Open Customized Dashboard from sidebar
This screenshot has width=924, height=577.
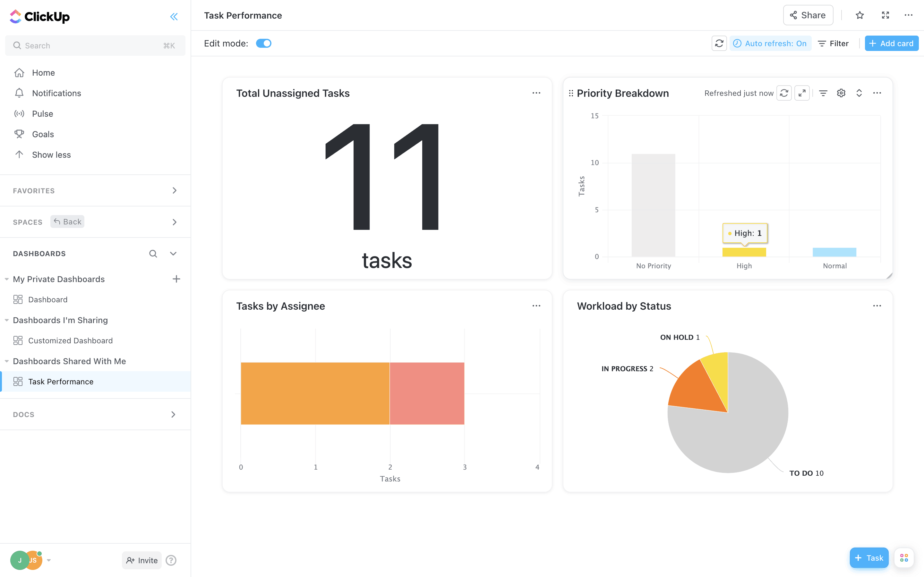tap(70, 340)
